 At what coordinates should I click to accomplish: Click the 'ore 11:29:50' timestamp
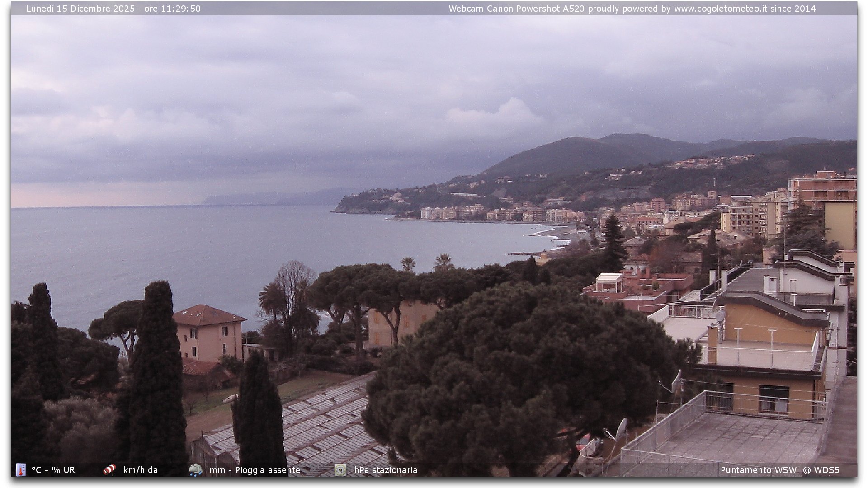[172, 9]
